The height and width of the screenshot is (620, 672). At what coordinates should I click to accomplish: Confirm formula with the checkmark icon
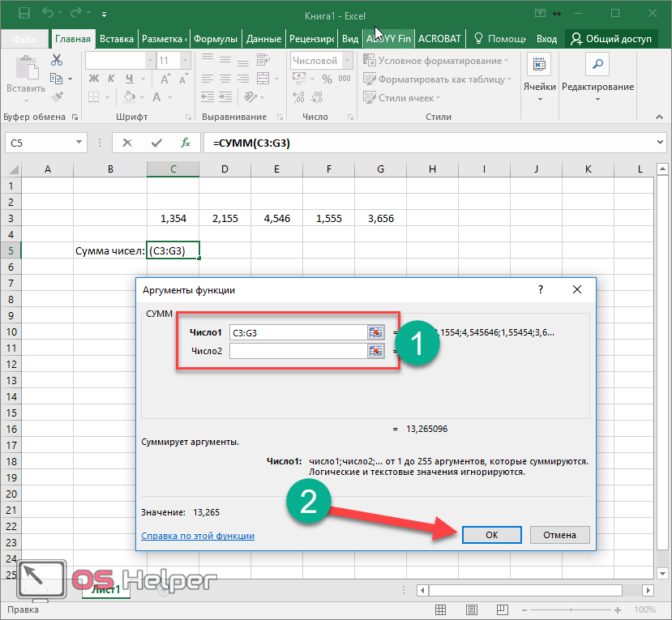click(156, 143)
